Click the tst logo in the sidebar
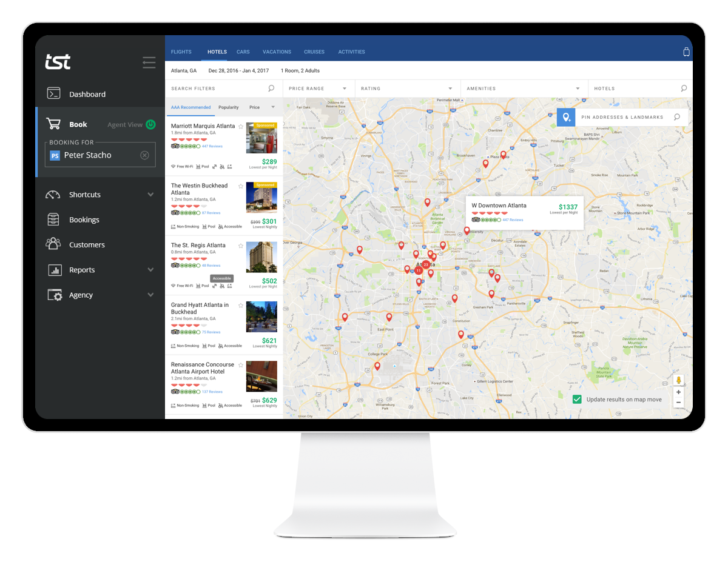Screen dimensions: 728x570 [58, 61]
